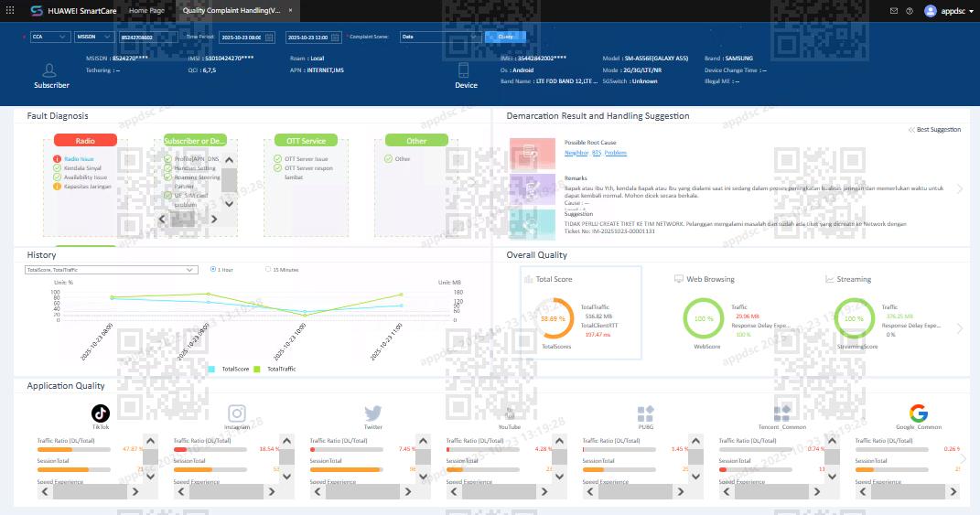Click the Web Browsing monitor icon
The width and height of the screenshot is (980, 515).
(x=679, y=279)
